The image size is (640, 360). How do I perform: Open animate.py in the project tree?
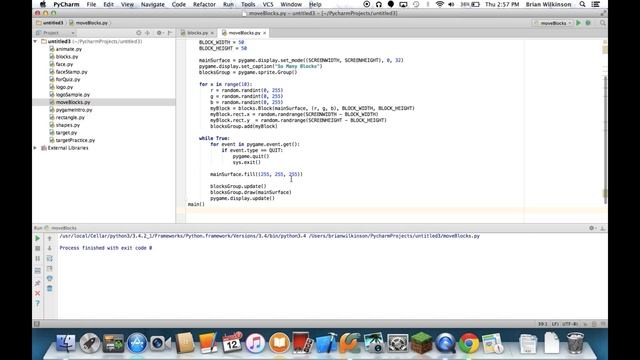[x=69, y=49]
